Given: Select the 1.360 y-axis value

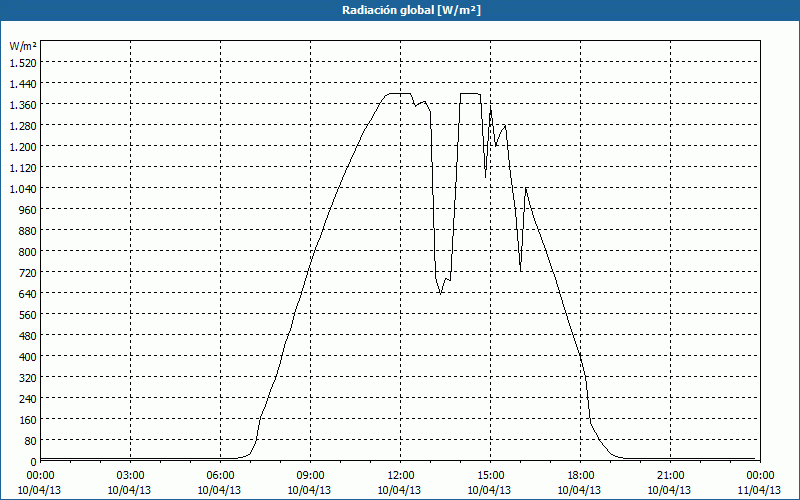Looking at the screenshot, I should (x=23, y=105).
